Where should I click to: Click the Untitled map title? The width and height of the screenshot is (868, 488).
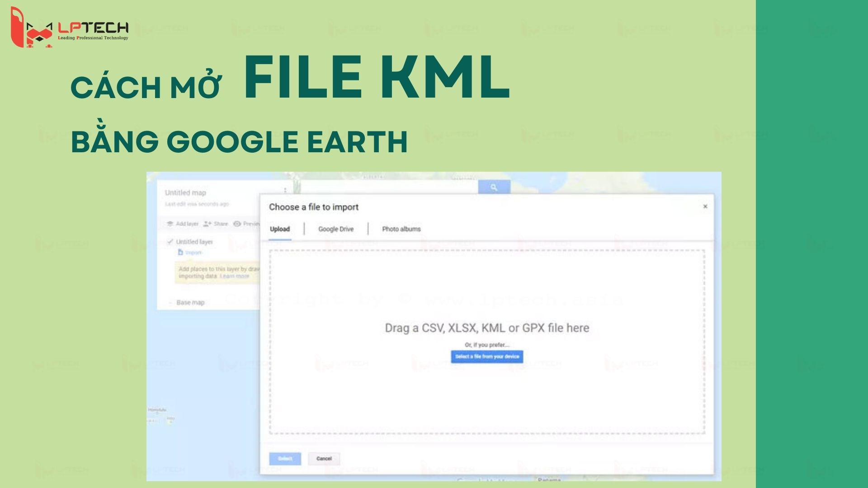(x=185, y=192)
